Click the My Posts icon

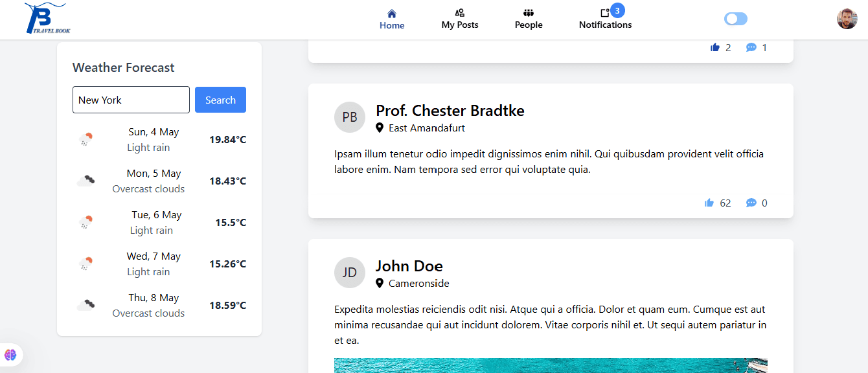[460, 13]
